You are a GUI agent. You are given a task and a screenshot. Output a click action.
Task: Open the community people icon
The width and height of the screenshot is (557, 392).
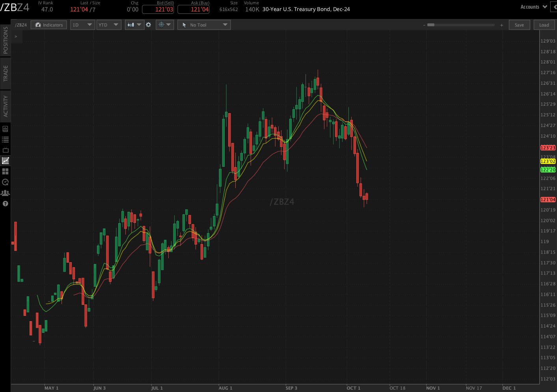tap(5, 192)
